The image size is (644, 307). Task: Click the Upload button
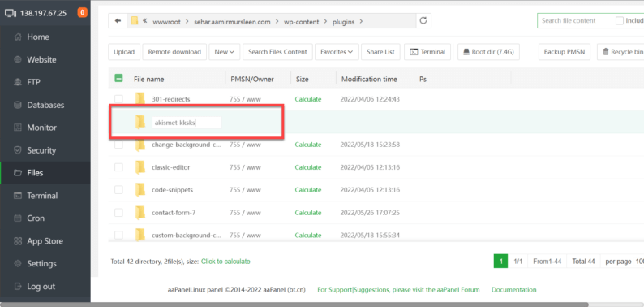(x=124, y=52)
